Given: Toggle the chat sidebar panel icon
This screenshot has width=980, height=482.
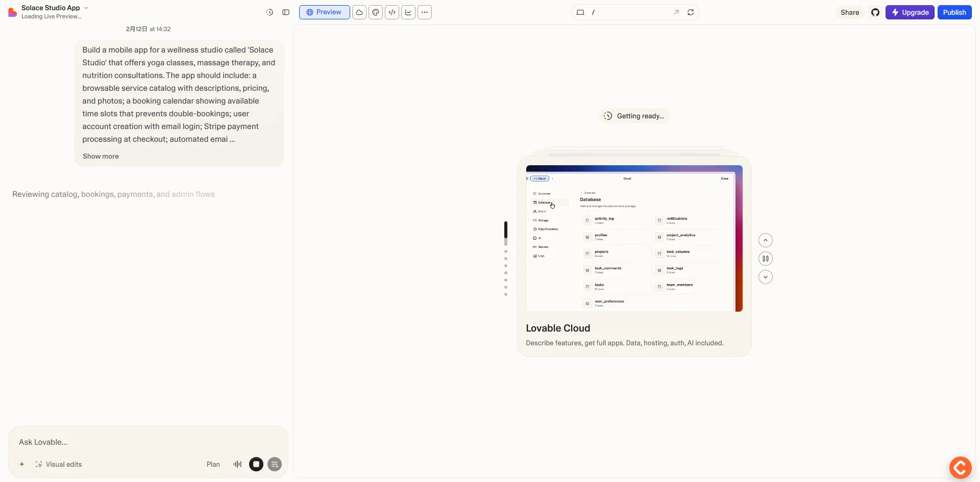Looking at the screenshot, I should point(286,12).
